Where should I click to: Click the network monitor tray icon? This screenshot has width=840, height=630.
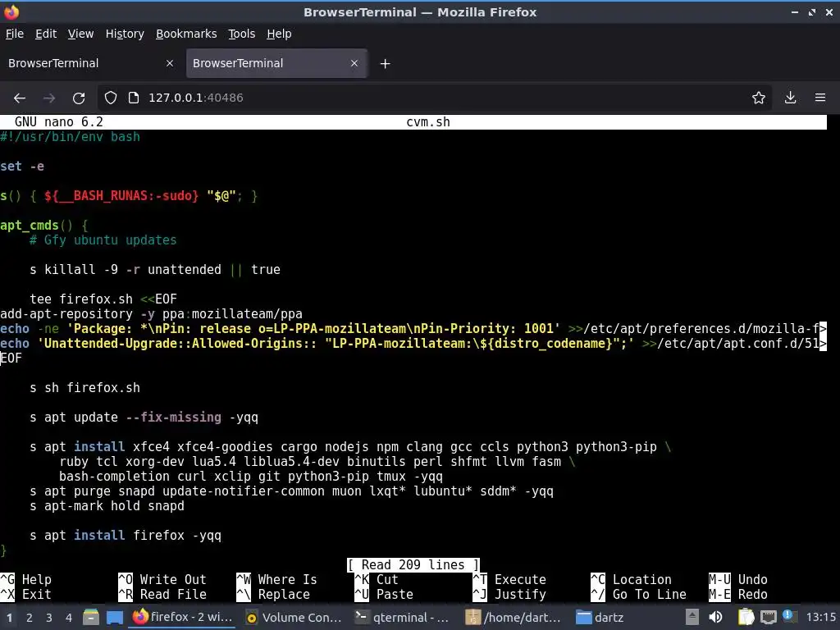(x=768, y=617)
